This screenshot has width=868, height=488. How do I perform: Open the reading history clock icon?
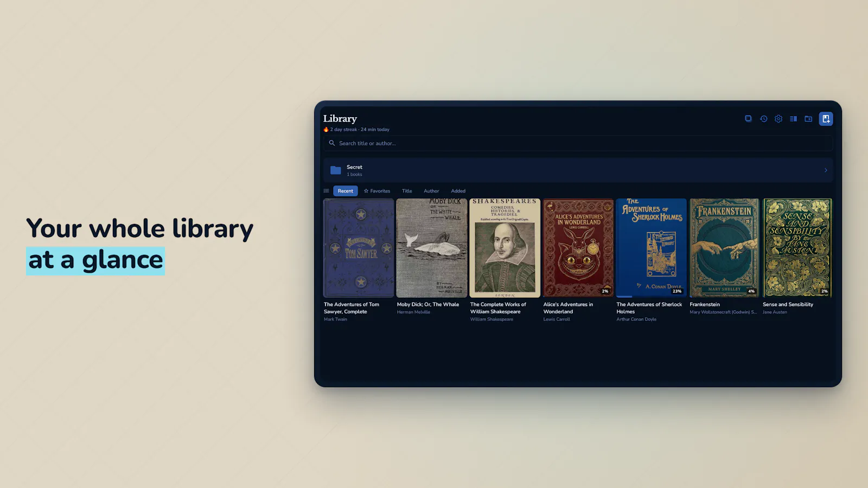click(x=763, y=119)
